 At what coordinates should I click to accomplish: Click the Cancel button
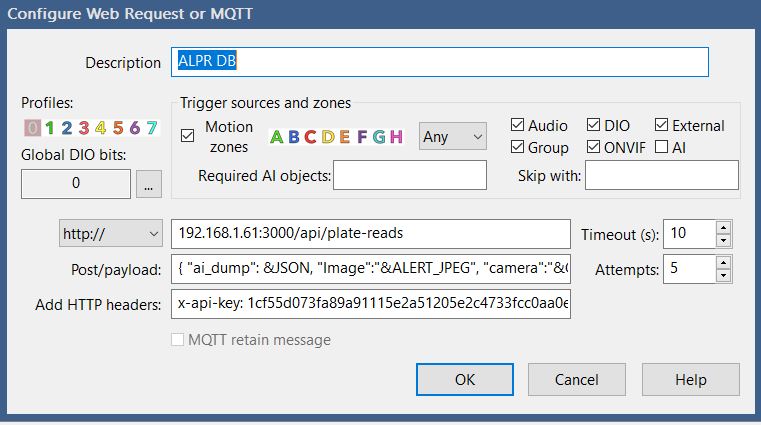coord(577,380)
